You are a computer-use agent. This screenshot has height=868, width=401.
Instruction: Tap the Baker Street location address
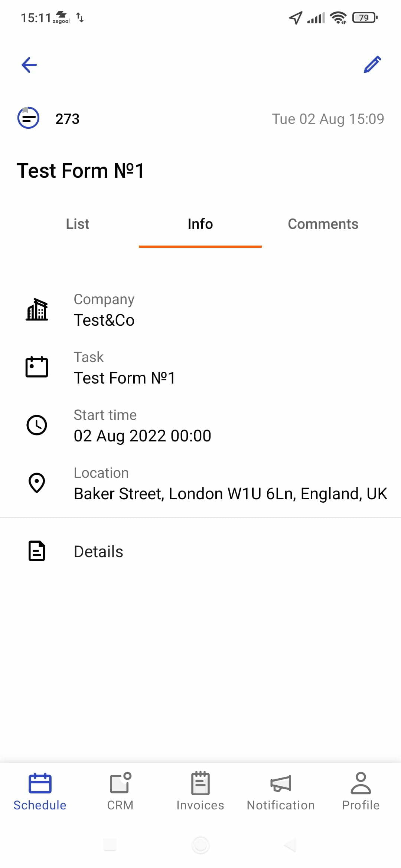[230, 494]
